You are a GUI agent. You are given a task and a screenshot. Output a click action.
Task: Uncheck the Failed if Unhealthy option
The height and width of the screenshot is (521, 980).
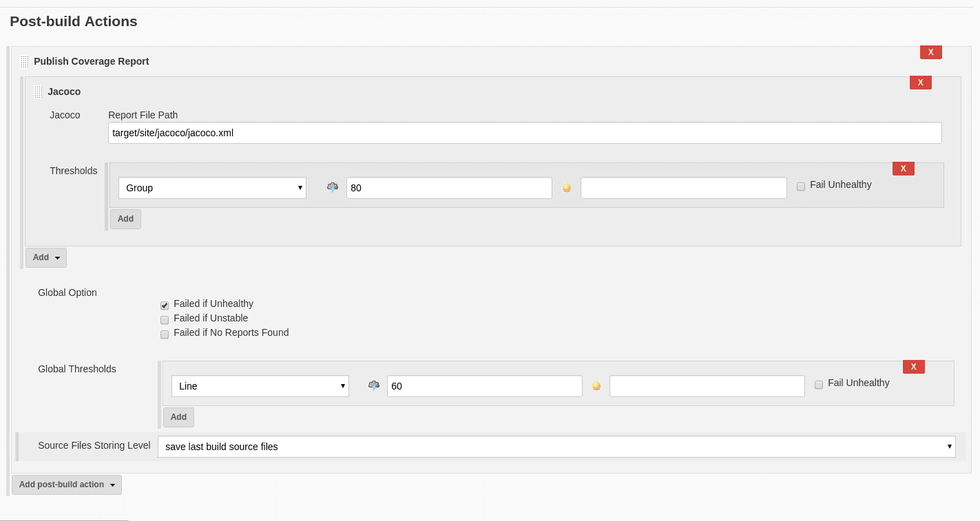[165, 305]
